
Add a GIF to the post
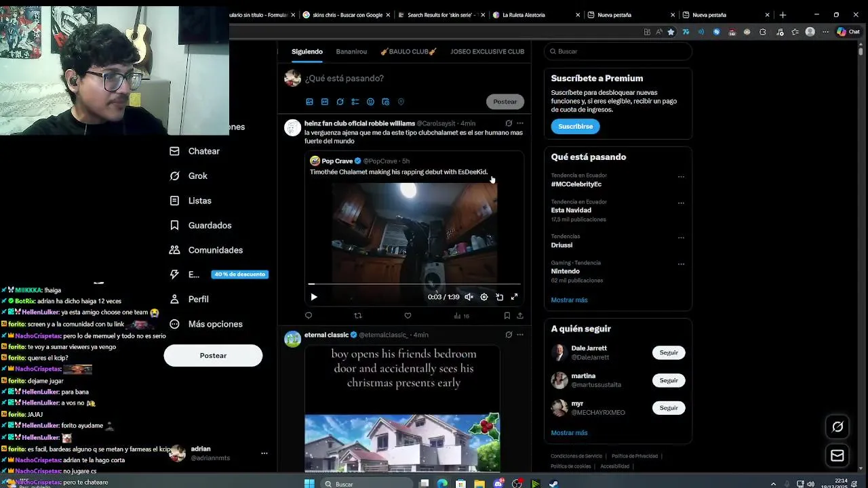pos(325,102)
